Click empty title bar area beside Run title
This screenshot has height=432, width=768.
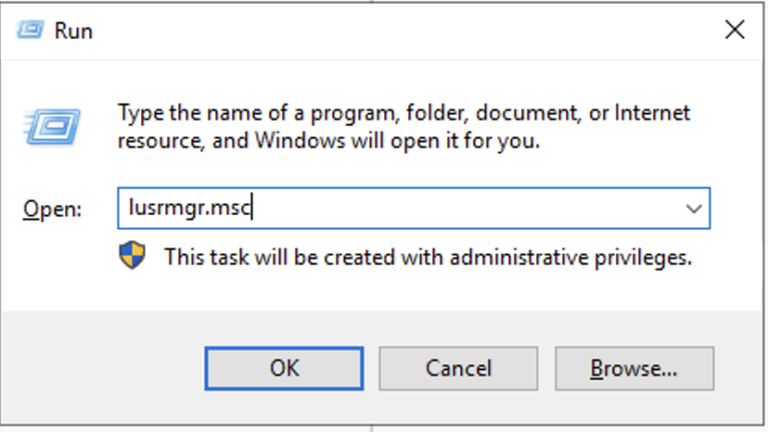coord(400,31)
